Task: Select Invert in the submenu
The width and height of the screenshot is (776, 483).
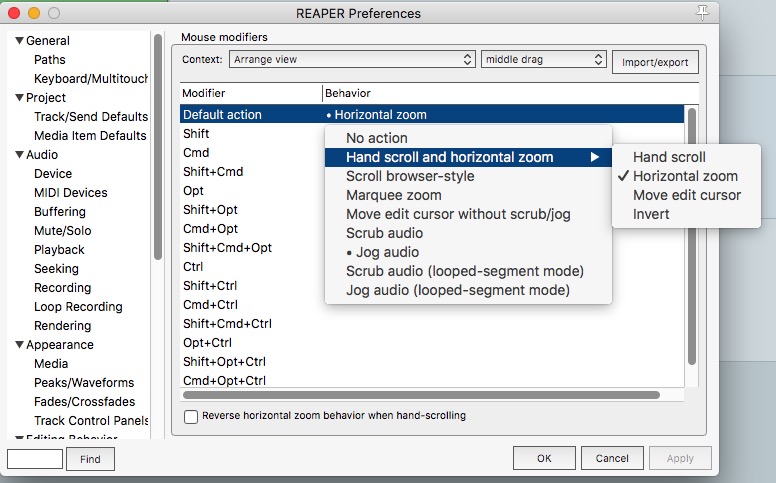Action: [686, 214]
